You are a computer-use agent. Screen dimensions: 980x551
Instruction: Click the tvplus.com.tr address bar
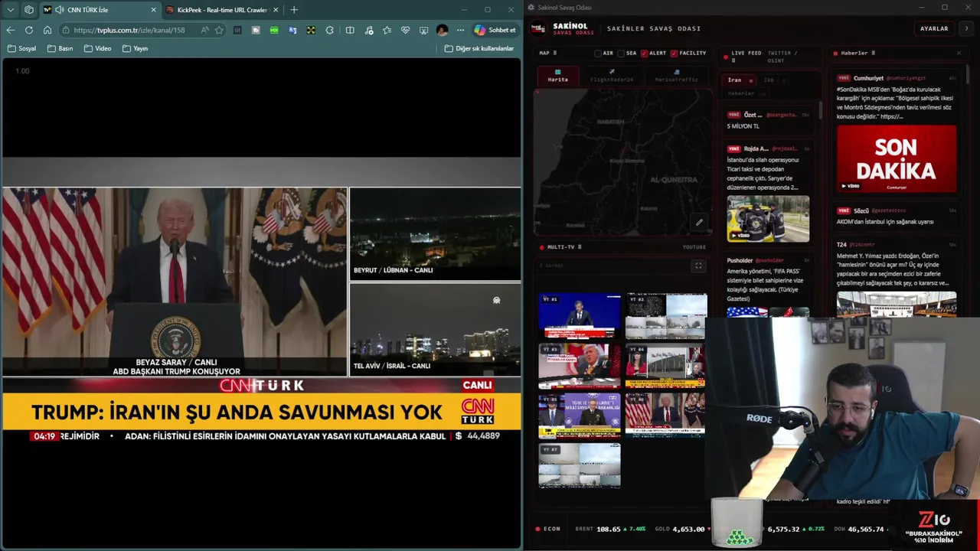(x=130, y=30)
